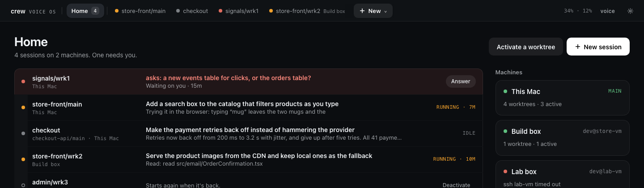
Task: Toggle voice mode in the top bar
Action: point(607,11)
